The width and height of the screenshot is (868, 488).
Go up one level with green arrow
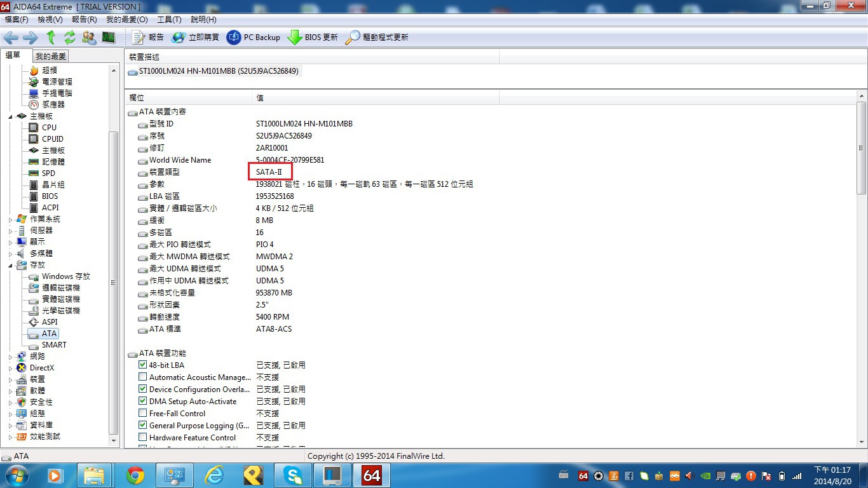click(51, 37)
